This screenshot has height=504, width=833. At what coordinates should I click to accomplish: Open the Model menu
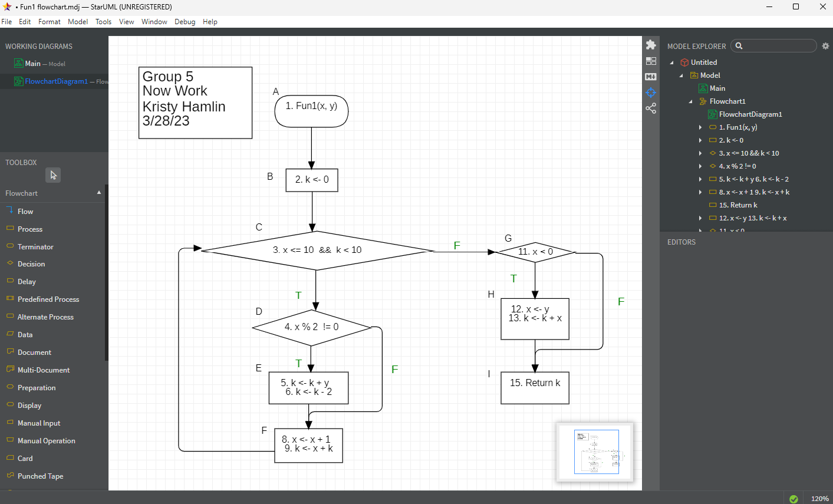coord(78,22)
